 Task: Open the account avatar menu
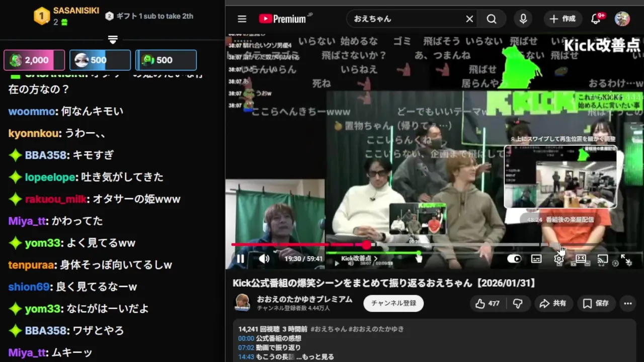coord(622,19)
